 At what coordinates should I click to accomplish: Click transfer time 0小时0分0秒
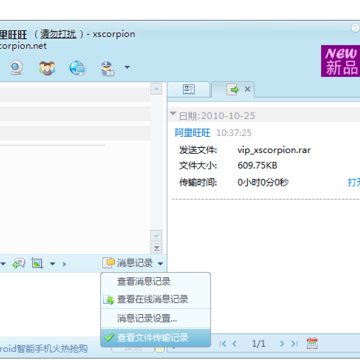pyautogui.click(x=263, y=182)
